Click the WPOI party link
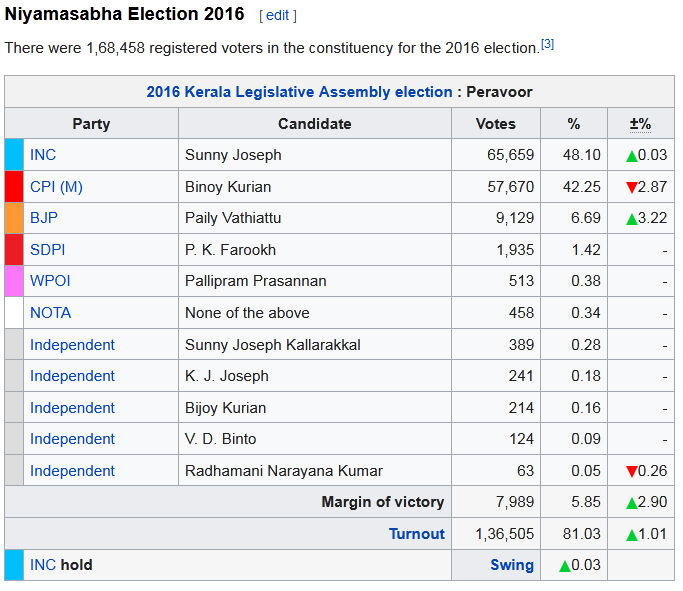Viewport: 683px width, 591px height. (x=50, y=281)
